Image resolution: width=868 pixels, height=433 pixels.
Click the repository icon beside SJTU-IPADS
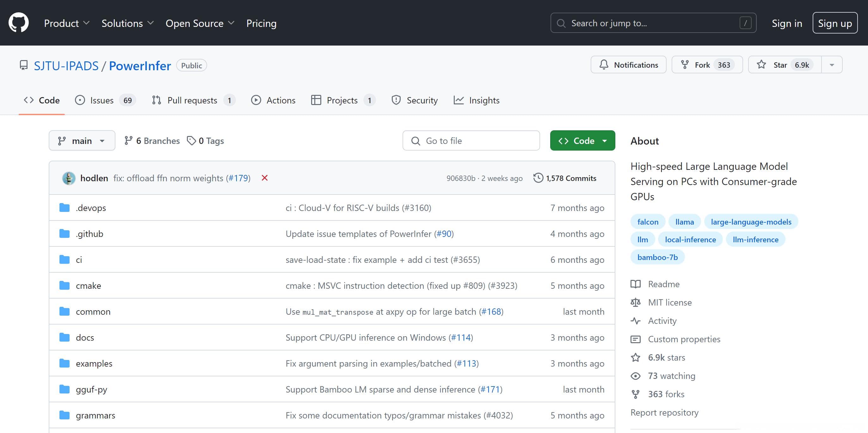click(x=24, y=65)
